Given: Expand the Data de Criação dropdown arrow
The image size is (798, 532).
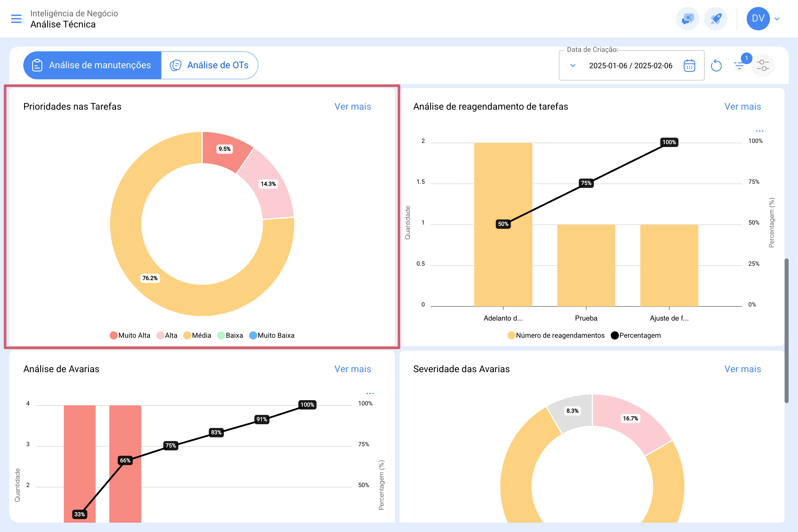Looking at the screenshot, I should pos(573,66).
